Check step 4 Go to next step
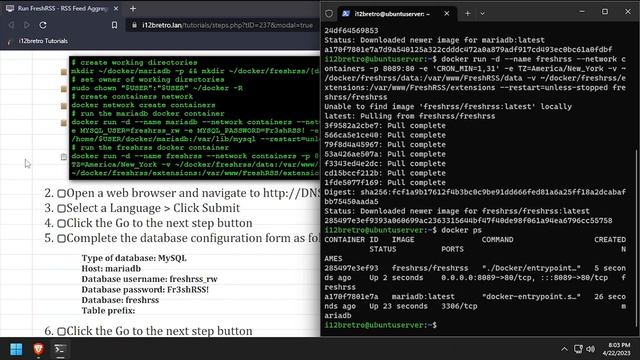This screenshot has width=640, height=360. (x=61, y=224)
